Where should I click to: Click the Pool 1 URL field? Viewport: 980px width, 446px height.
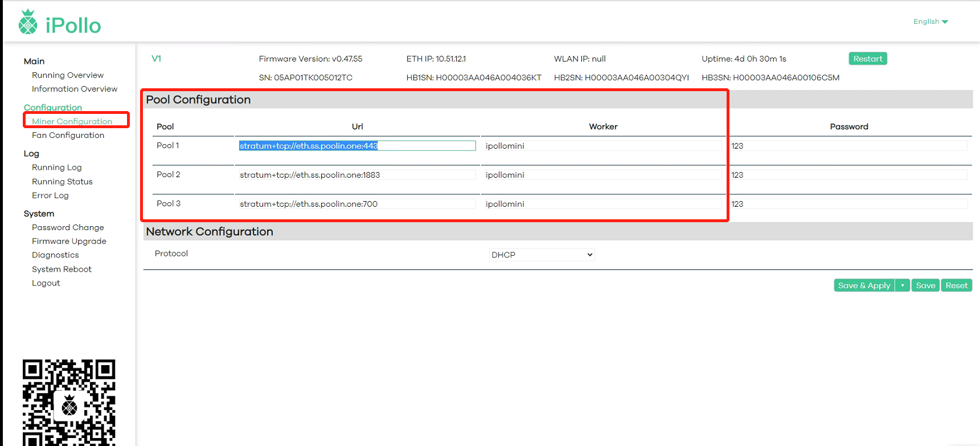(357, 146)
